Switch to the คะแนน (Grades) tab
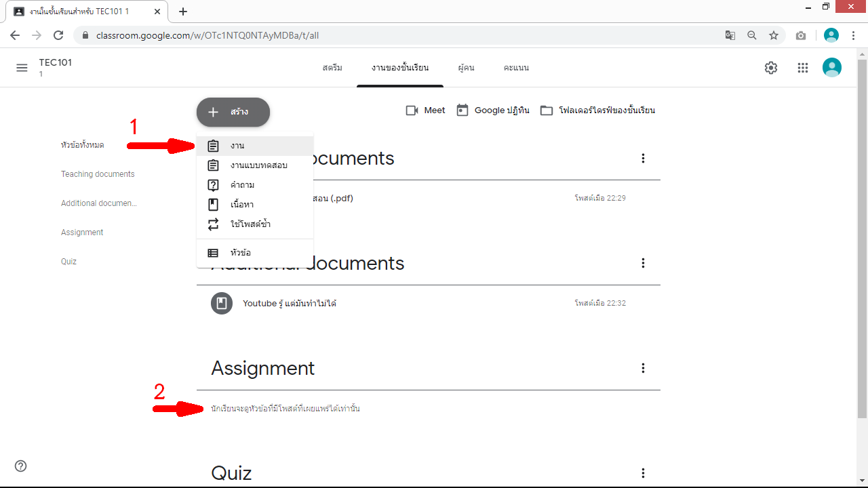The height and width of the screenshot is (488, 868). (x=516, y=68)
